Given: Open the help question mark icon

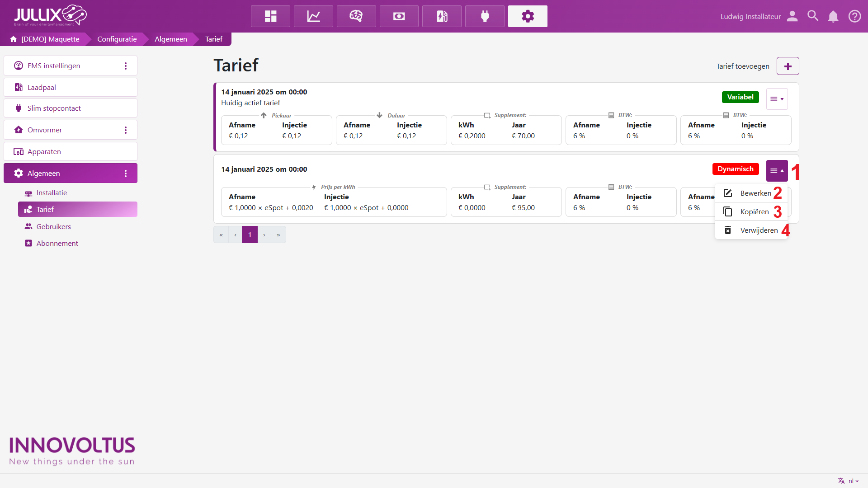Looking at the screenshot, I should pos(854,16).
